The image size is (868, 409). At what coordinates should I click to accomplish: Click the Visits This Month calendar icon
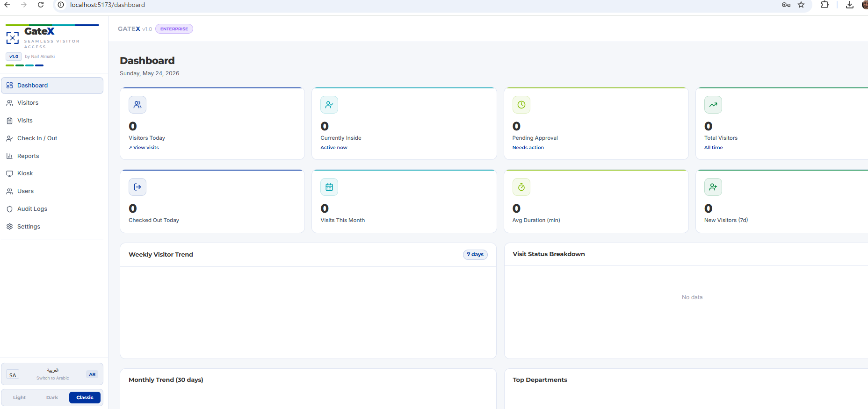(x=329, y=187)
